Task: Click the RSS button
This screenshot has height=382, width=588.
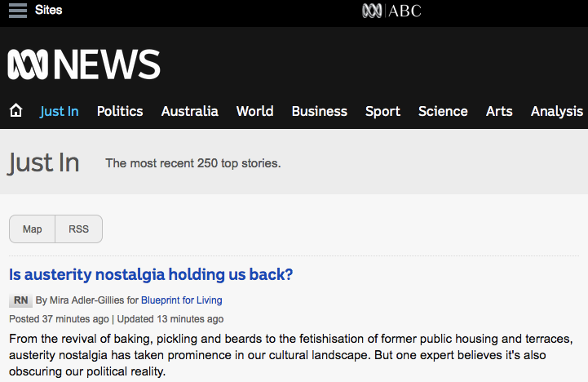Action: (78, 229)
